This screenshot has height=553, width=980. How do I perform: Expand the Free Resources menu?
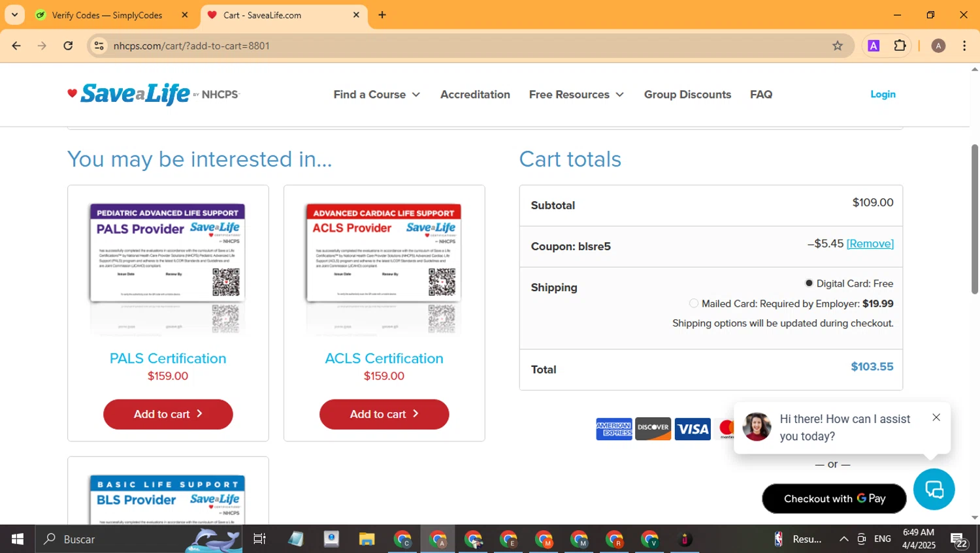coord(576,95)
